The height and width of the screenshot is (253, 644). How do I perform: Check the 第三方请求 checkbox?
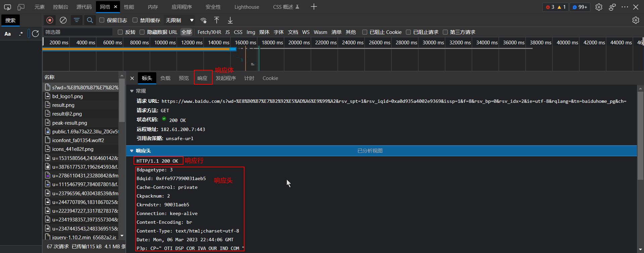(x=445, y=32)
